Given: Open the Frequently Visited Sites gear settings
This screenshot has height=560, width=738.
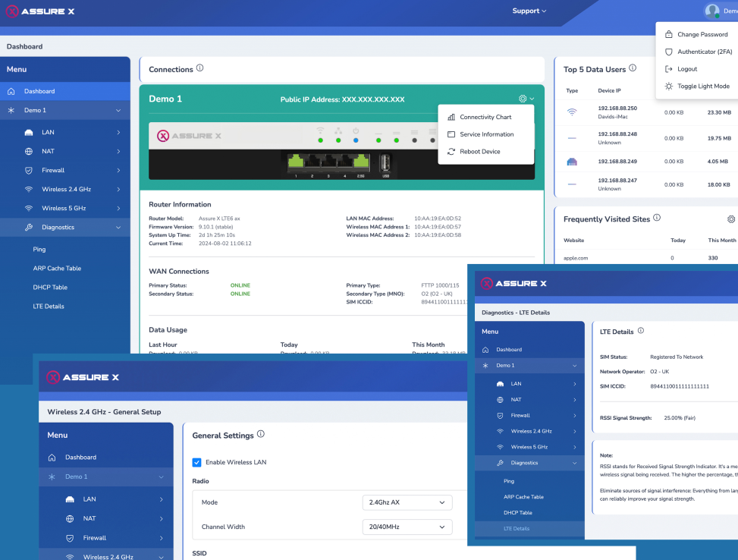Looking at the screenshot, I should [x=731, y=219].
